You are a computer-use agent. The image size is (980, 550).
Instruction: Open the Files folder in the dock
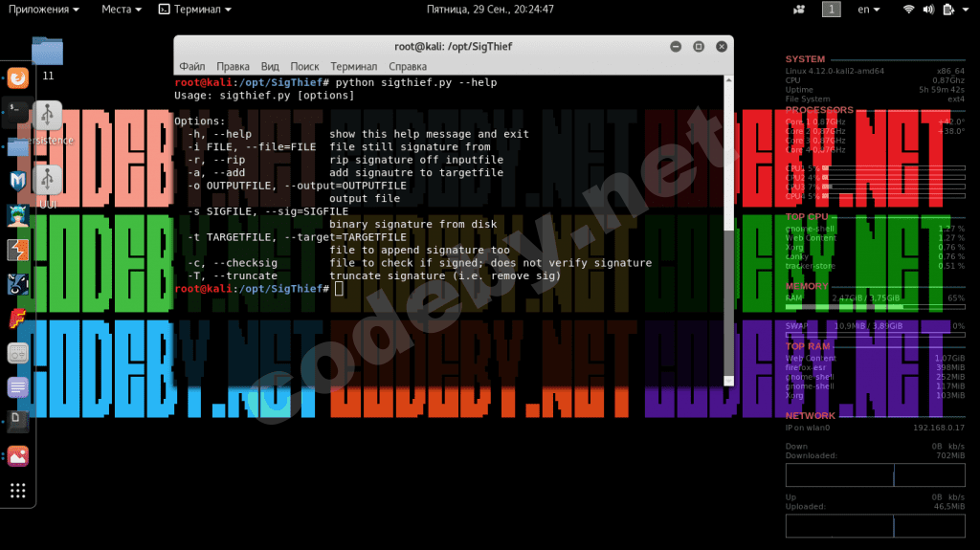pyautogui.click(x=17, y=147)
